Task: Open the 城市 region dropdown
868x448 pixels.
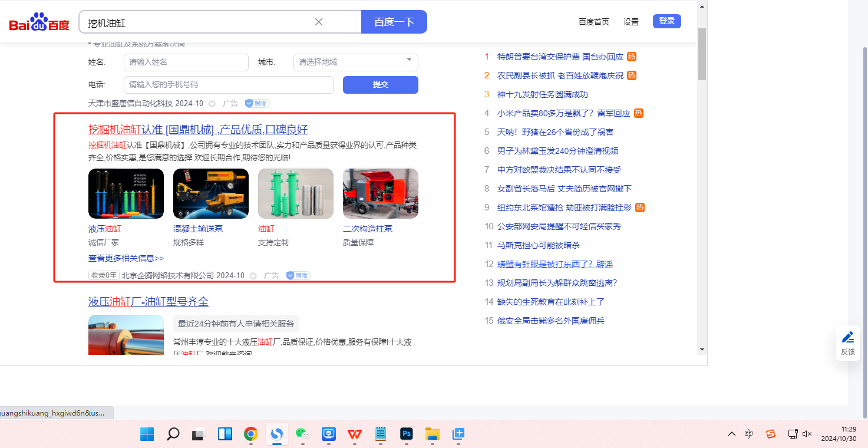Action: [356, 62]
